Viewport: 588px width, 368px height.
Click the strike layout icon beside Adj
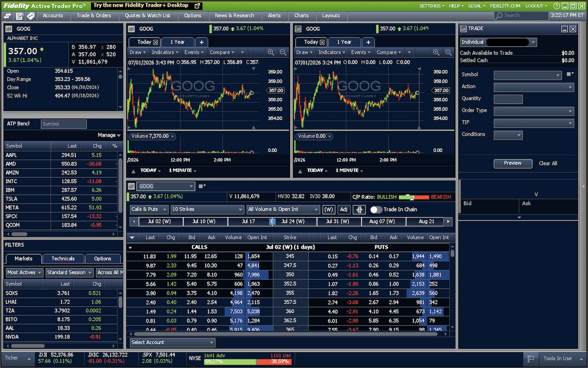[359, 209]
